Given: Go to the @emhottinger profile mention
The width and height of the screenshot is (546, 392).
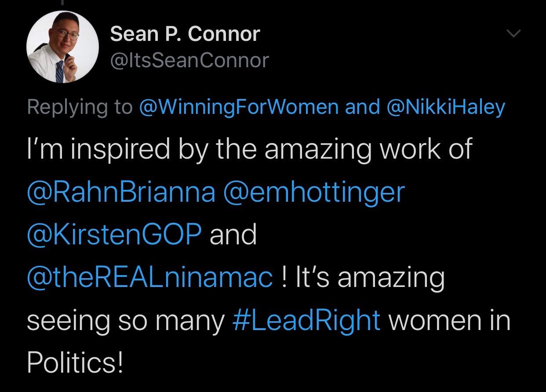Looking at the screenshot, I should 314,192.
